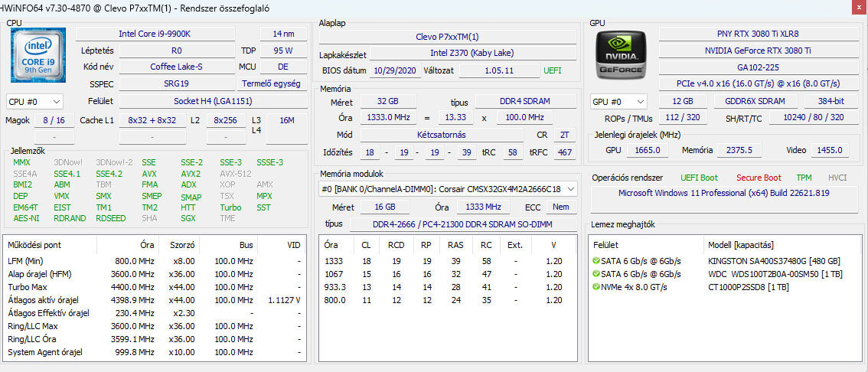Click the 1333.0 MHz memory clock field
Image resolution: width=868 pixels, height=372 pixels.
[388, 117]
